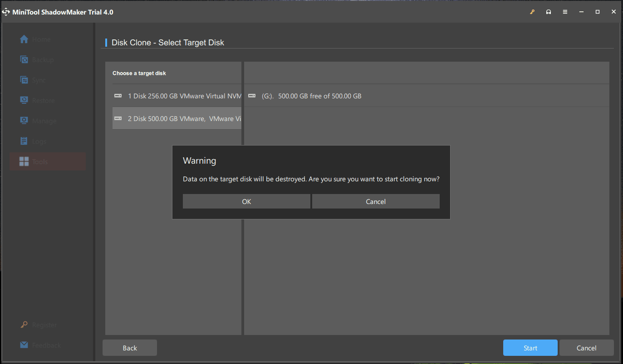The height and width of the screenshot is (364, 623).
Task: Select 1 Disk 256.00 GB VMware Virtual NVM
Action: point(177,96)
